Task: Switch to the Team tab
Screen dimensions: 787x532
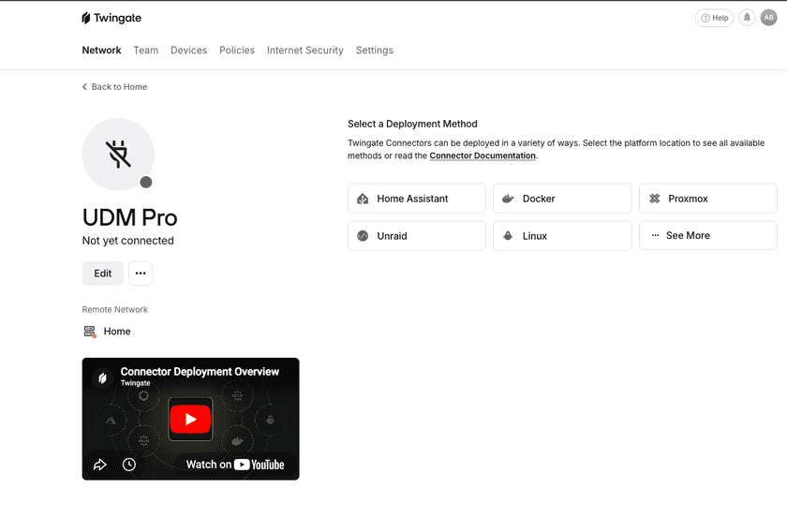Action: tap(145, 51)
